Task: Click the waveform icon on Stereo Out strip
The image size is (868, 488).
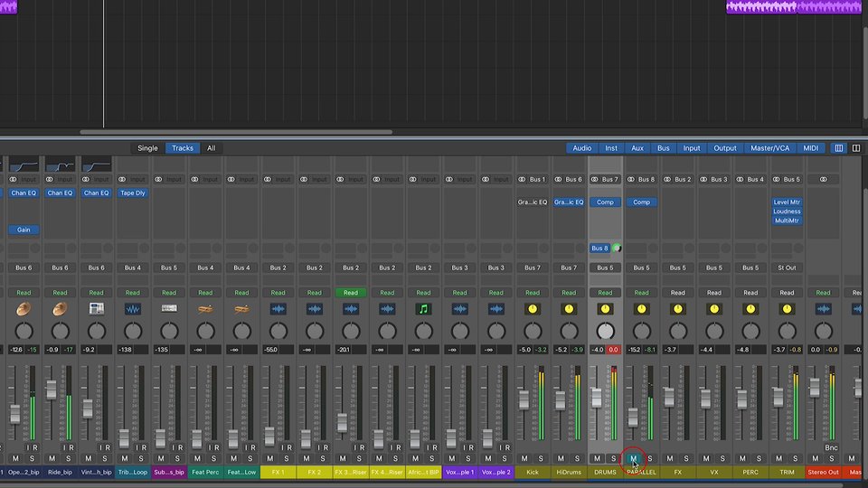Action: (823, 309)
